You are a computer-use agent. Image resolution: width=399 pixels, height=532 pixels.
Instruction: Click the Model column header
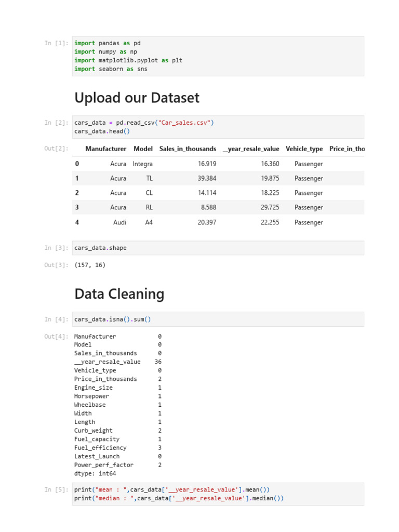point(143,149)
